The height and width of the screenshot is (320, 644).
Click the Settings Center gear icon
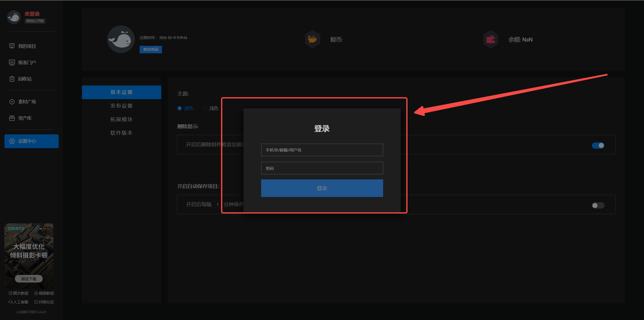12,141
